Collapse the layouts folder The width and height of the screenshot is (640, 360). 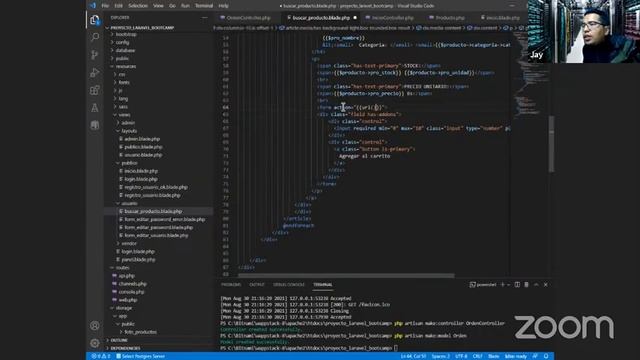(x=129, y=131)
